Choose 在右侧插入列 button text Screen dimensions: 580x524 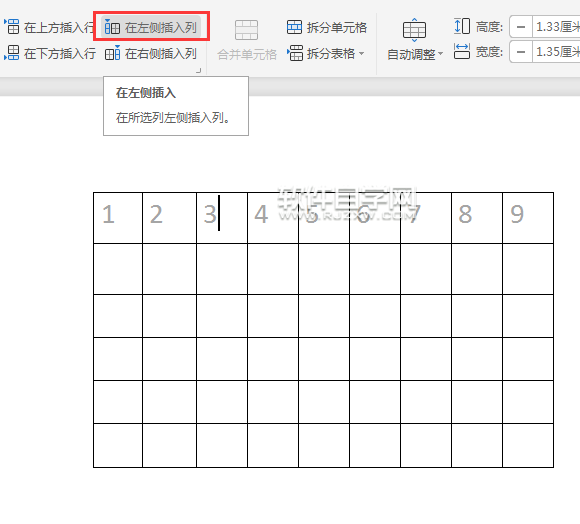click(x=161, y=54)
